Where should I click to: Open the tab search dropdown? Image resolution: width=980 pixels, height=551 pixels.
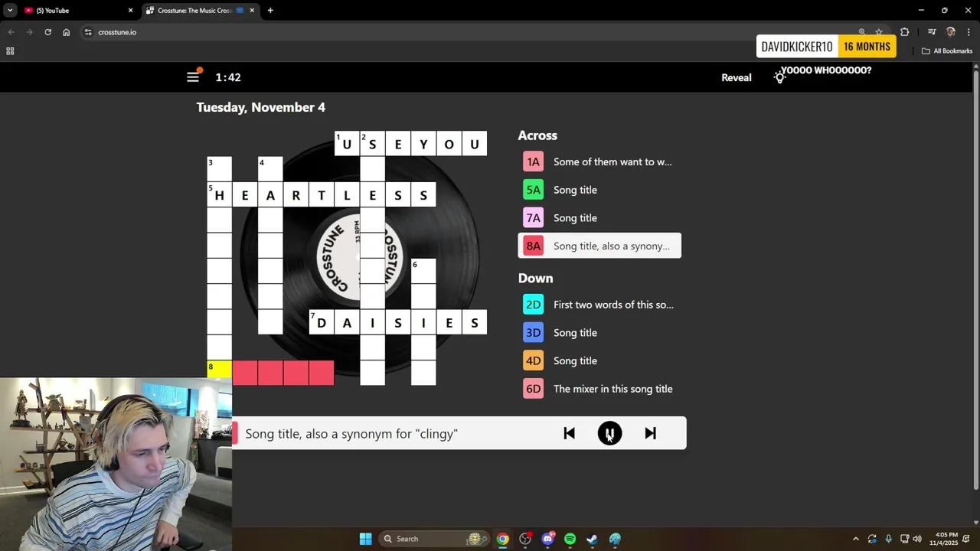[x=10, y=11]
